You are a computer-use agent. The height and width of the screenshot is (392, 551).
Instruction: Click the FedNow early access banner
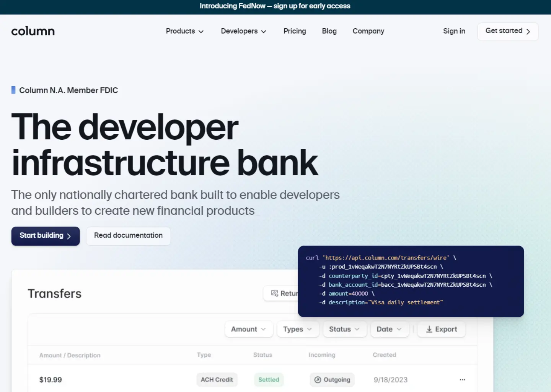tap(275, 6)
